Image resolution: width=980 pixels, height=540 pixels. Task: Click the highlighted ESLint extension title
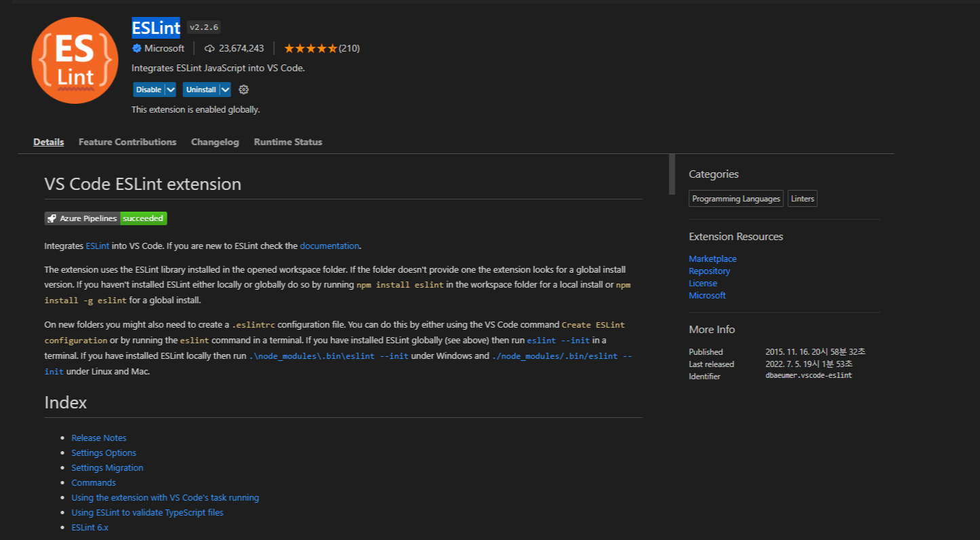point(156,27)
